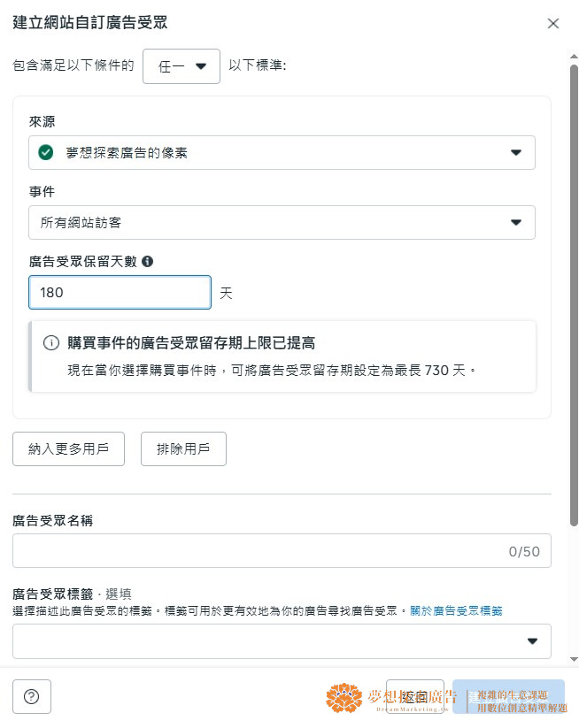Focus the retention days field showing 180
Screen dimensions: 579x728
click(x=120, y=293)
